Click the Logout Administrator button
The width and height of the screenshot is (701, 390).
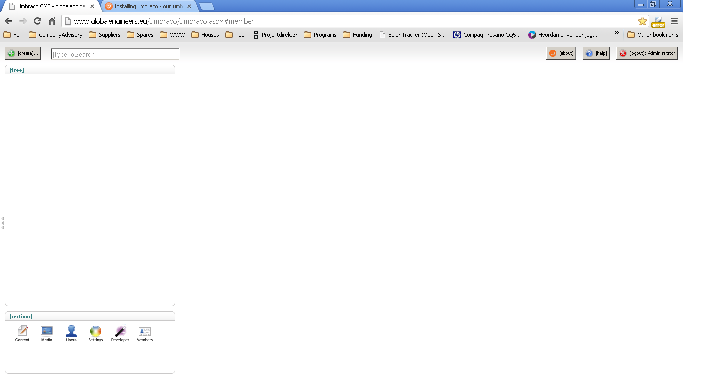[x=647, y=53]
